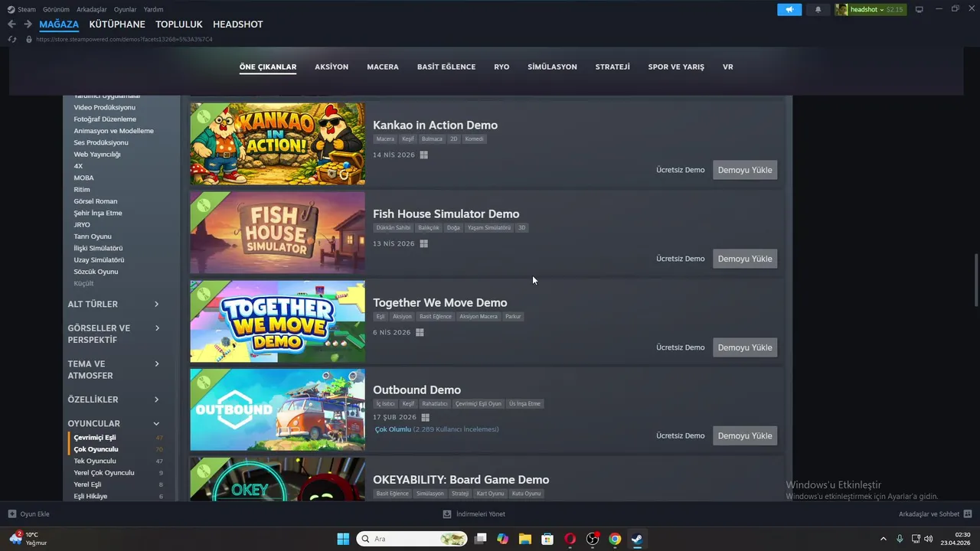Open OKEYABILITY: Board Game Demo title
The height and width of the screenshot is (551, 980).
click(461, 480)
